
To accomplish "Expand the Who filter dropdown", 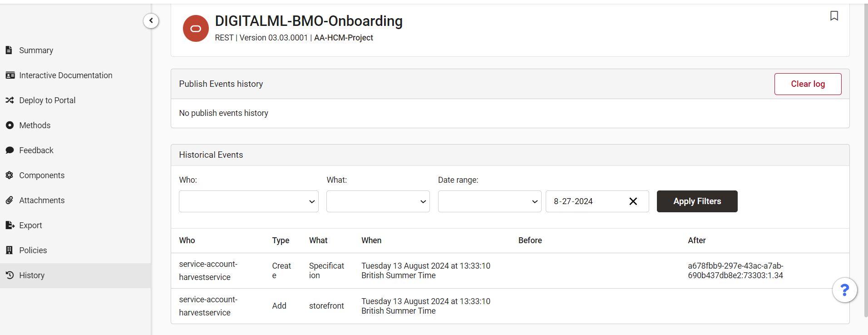I will (x=249, y=201).
